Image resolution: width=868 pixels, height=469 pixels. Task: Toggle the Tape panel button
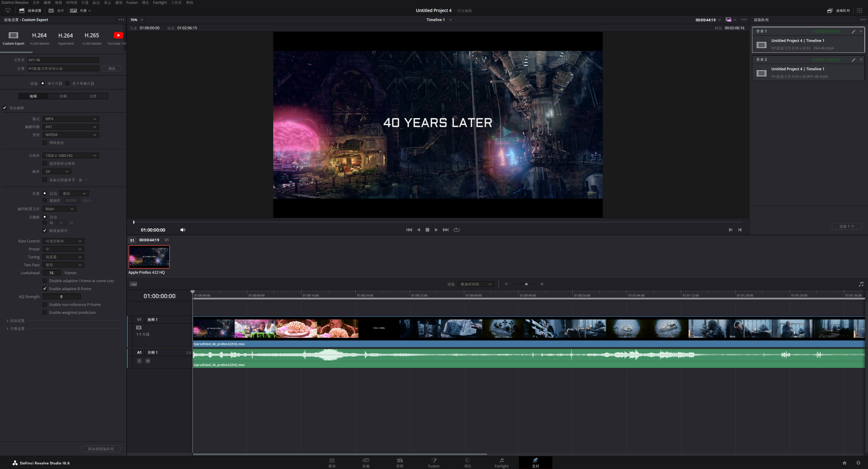pos(56,10)
